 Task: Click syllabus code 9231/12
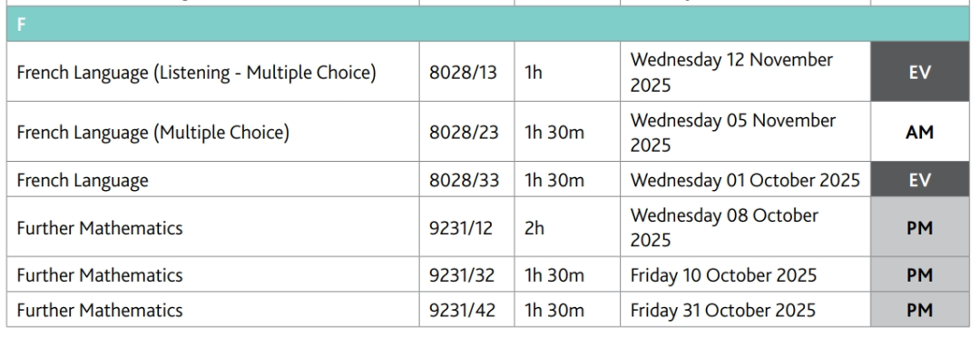coord(461,228)
